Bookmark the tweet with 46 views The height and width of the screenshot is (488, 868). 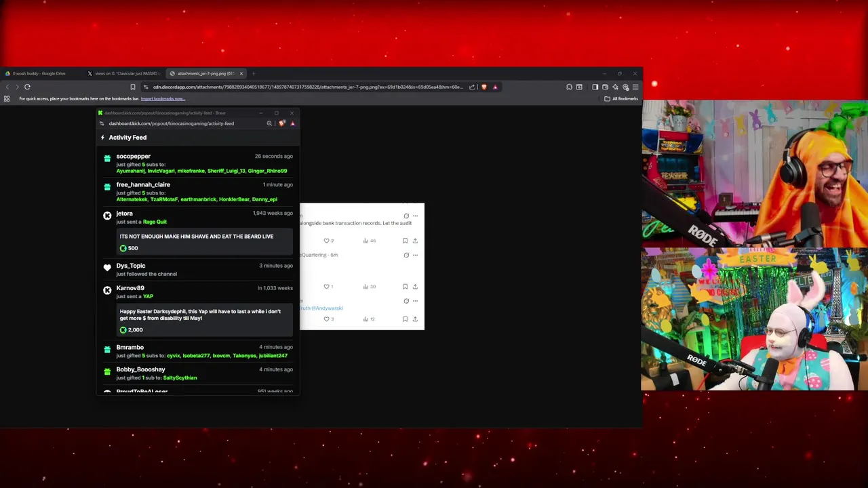[405, 241]
